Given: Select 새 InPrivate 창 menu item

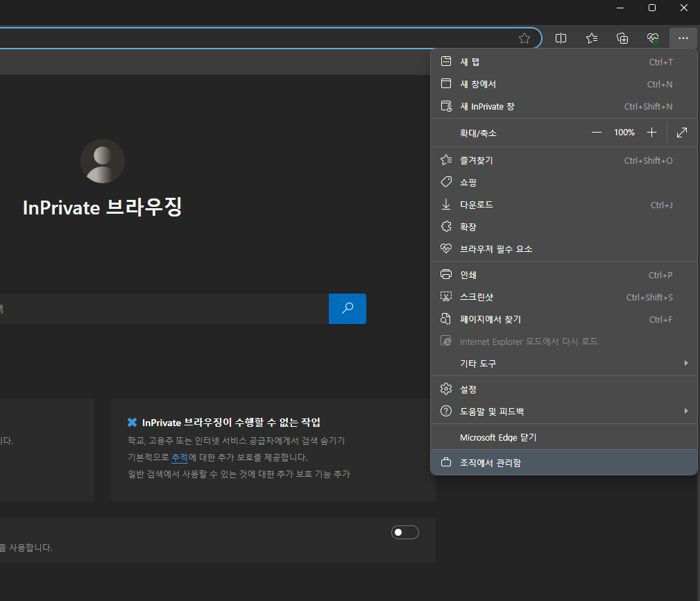Looking at the screenshot, I should [563, 106].
